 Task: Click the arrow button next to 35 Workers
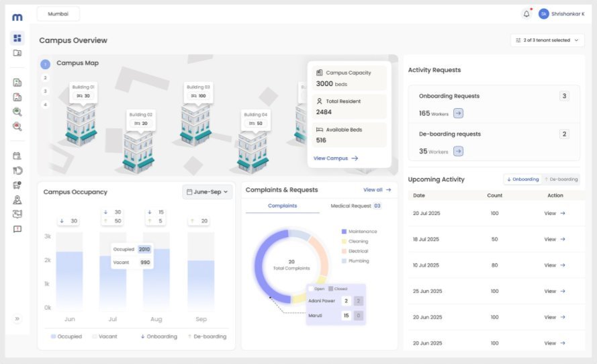459,151
